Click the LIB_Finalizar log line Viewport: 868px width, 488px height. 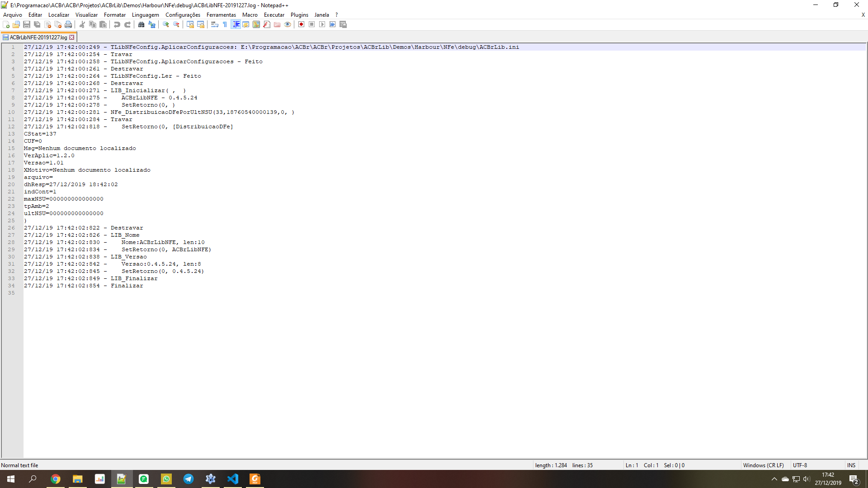(x=91, y=278)
